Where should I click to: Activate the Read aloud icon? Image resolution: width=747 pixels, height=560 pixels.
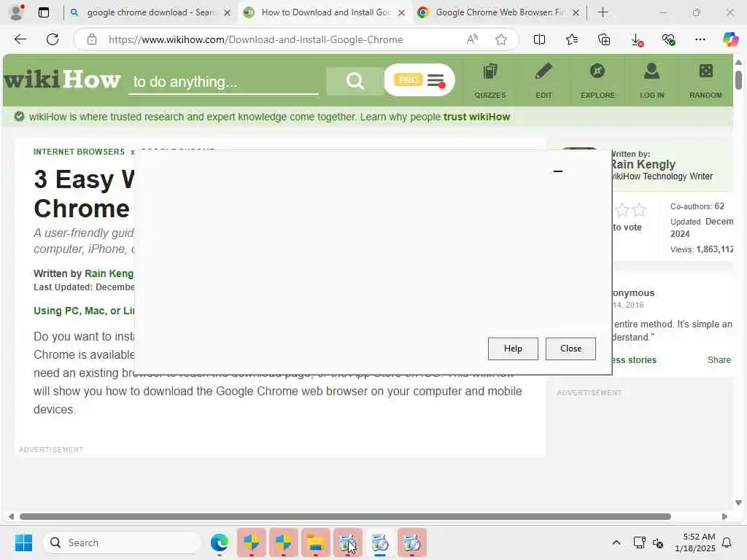(x=472, y=39)
